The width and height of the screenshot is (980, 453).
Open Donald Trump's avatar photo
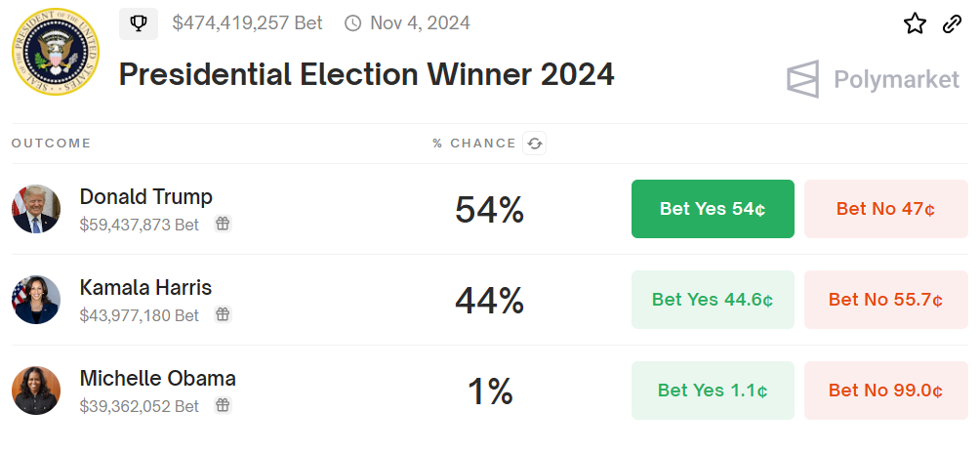[36, 209]
